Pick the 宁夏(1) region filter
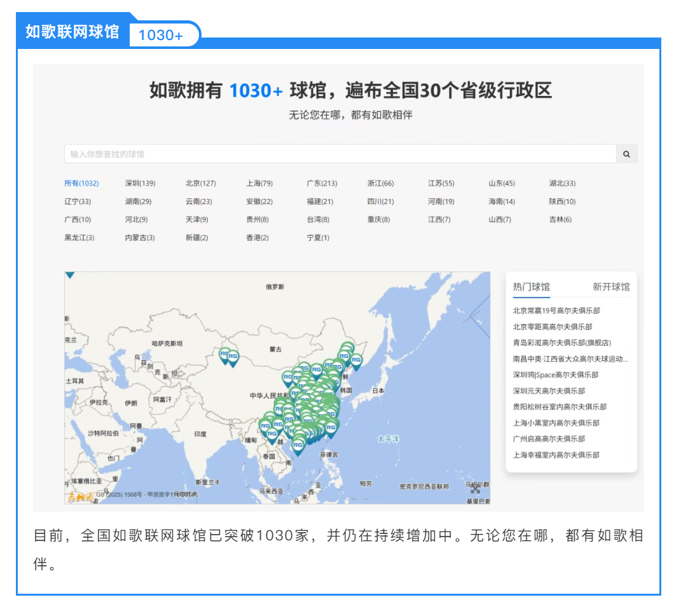This screenshot has height=616, width=681. 318,238
